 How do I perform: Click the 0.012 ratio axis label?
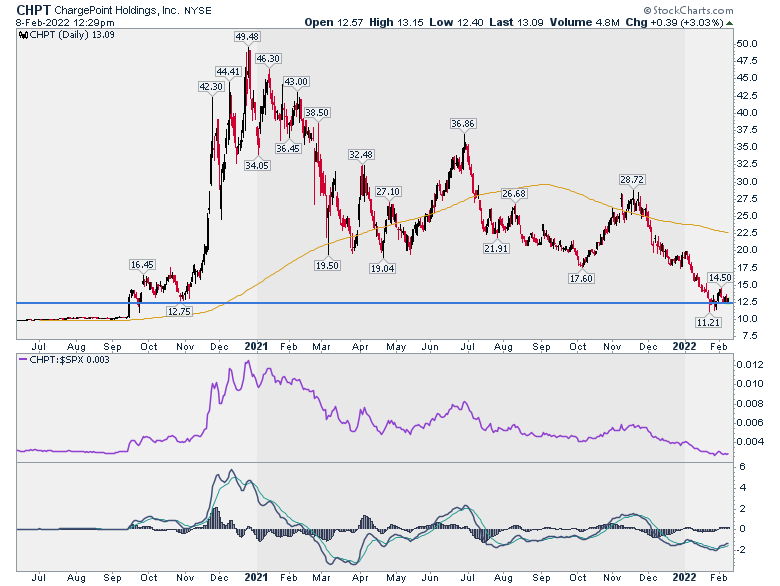click(750, 365)
